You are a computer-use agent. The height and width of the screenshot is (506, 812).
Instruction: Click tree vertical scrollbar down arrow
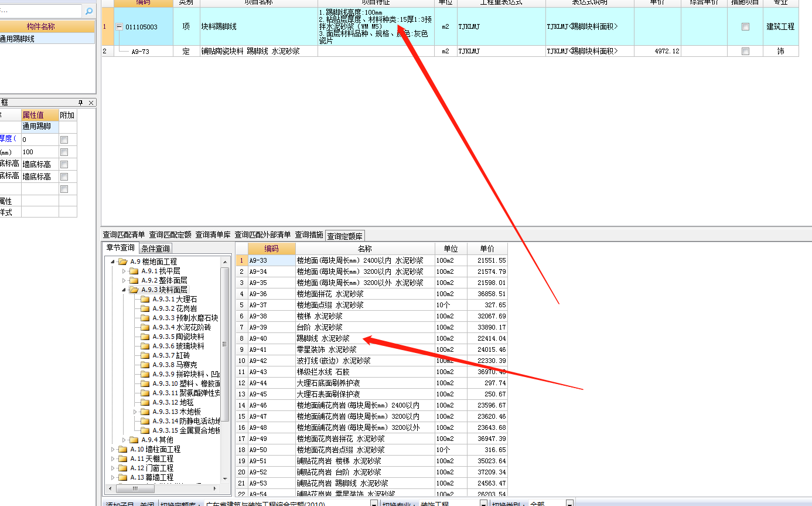click(224, 479)
